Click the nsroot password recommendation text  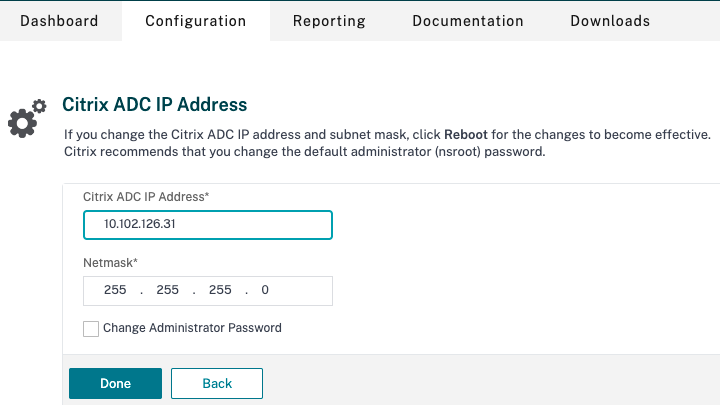[x=304, y=152]
